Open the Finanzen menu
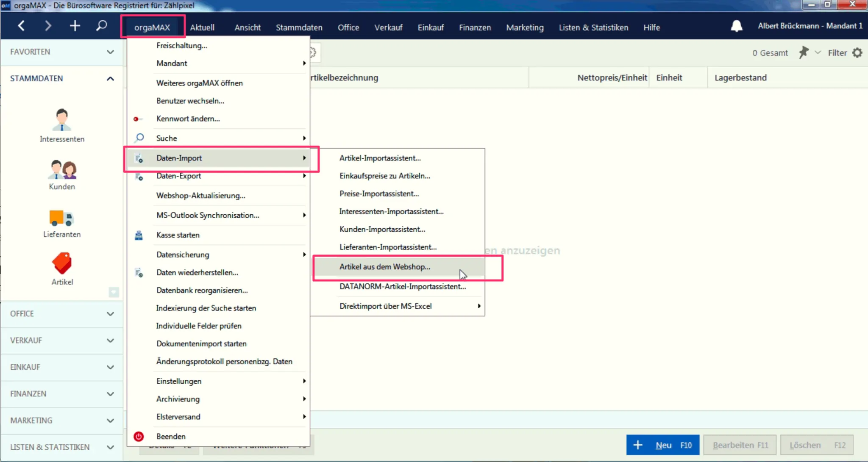 (x=475, y=27)
